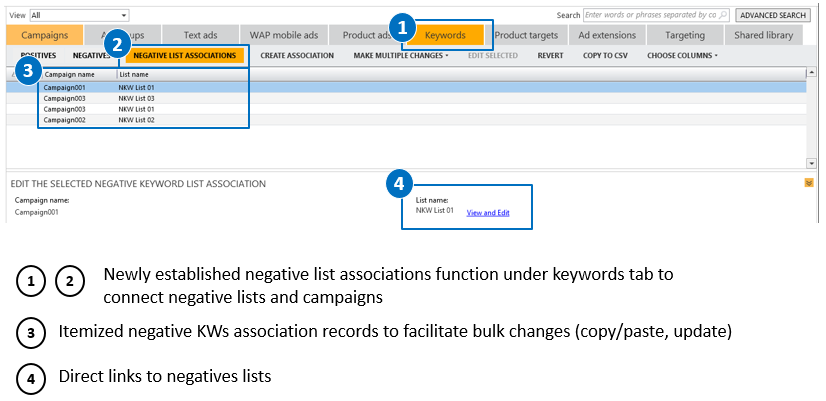Click Copy to CSV in the toolbar
This screenshot has height=401, width=826.
tap(605, 56)
